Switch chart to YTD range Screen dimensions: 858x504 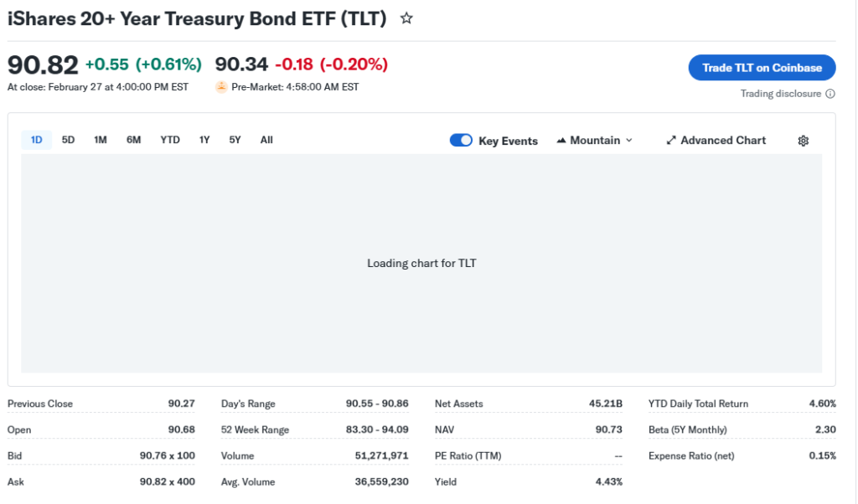(170, 140)
